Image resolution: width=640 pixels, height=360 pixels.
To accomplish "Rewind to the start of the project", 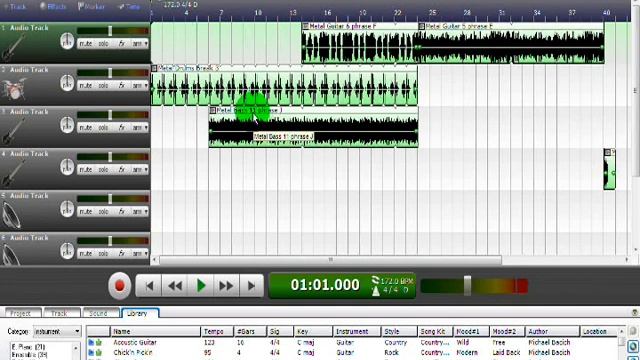I will point(149,286).
